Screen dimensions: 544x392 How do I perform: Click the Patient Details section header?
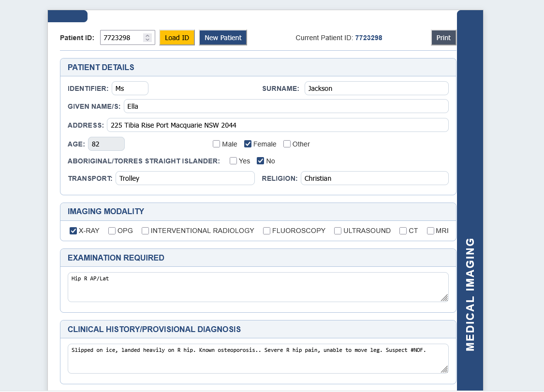coord(258,67)
